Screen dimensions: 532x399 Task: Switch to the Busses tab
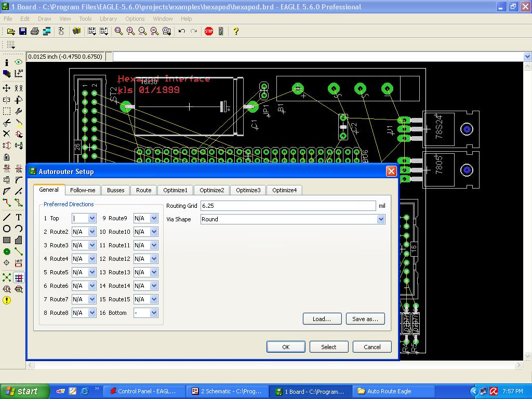(x=116, y=190)
